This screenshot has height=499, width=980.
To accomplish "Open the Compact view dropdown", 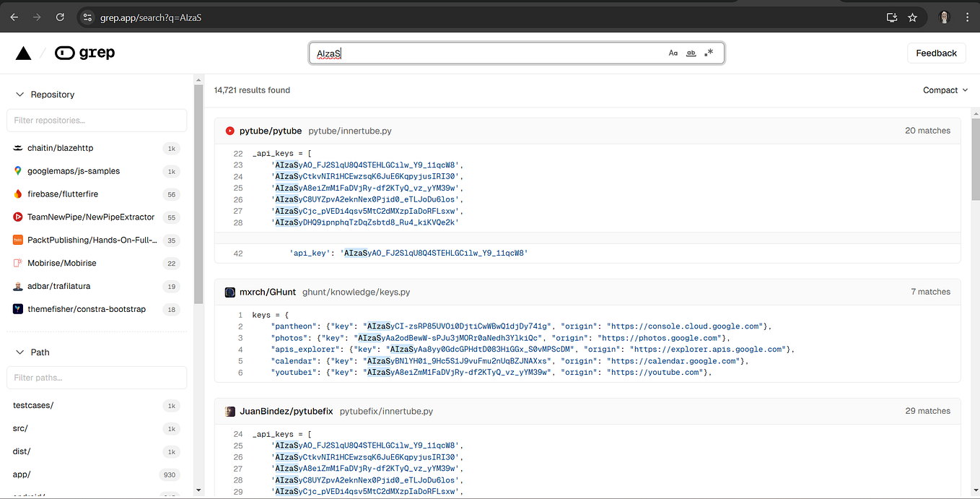I will pyautogui.click(x=945, y=90).
